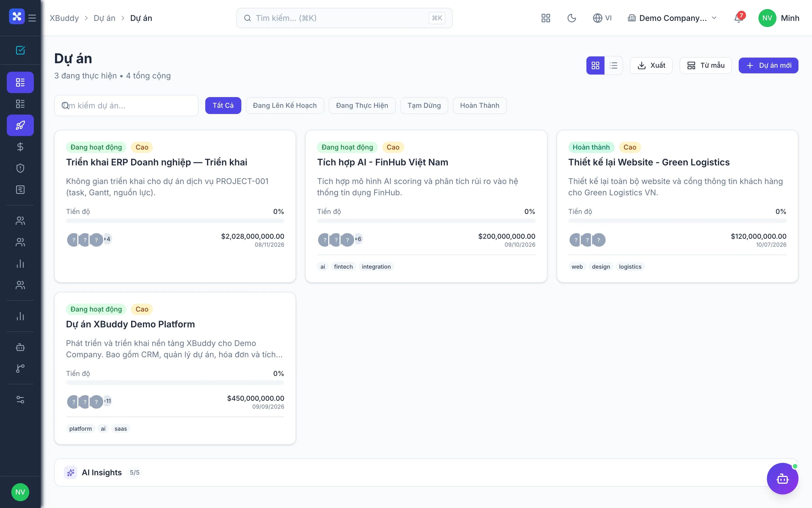Click the platform tag
Viewport: 812px width, 508px height.
tap(81, 429)
